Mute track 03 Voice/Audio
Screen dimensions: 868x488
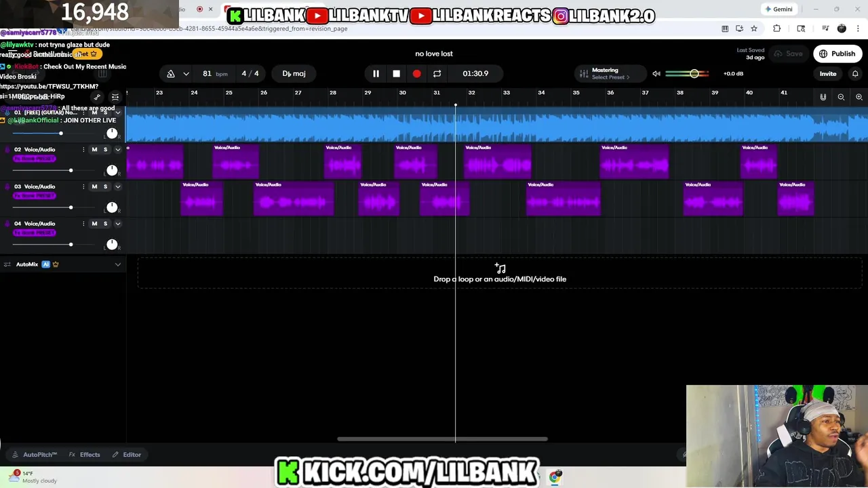point(94,186)
